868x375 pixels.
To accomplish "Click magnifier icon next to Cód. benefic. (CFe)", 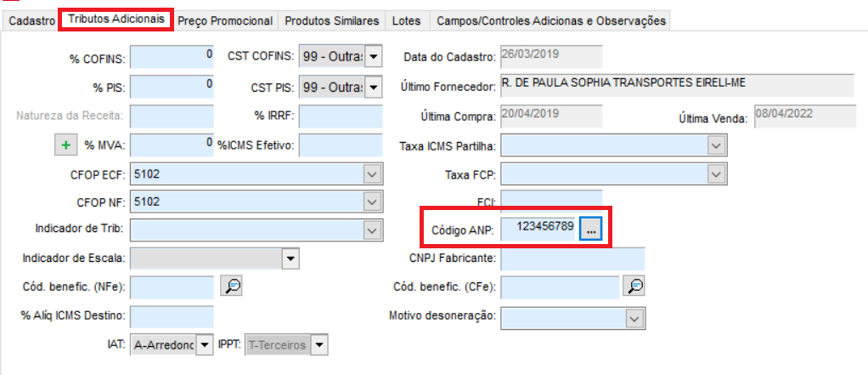I will 634,287.
